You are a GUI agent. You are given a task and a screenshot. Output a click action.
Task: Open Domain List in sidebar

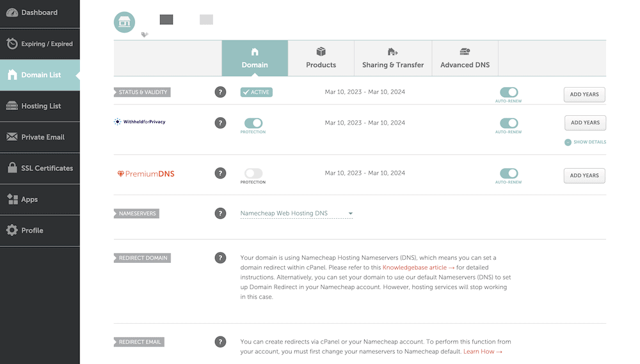coord(40,75)
